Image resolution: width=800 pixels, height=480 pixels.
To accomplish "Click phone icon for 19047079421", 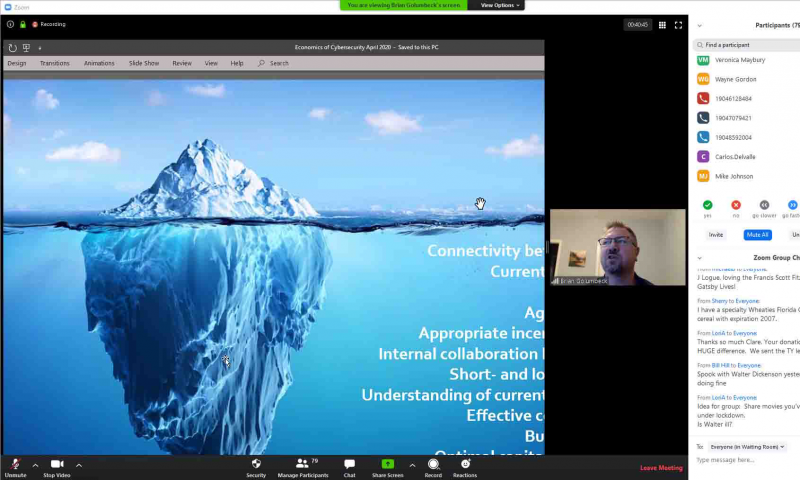I will coord(703,118).
